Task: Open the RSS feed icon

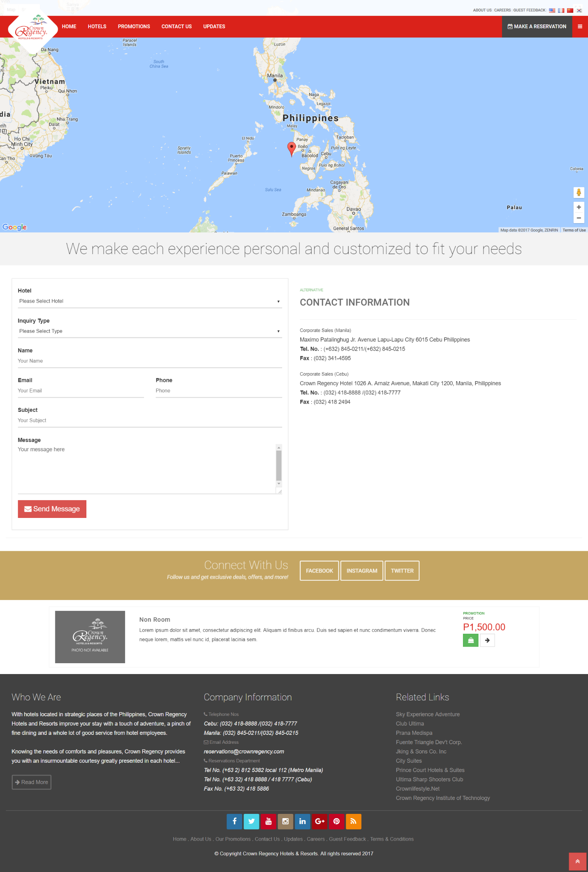Action: pos(353,821)
